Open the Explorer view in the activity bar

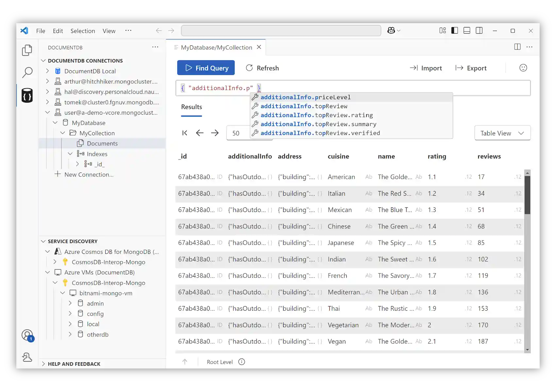(x=27, y=50)
